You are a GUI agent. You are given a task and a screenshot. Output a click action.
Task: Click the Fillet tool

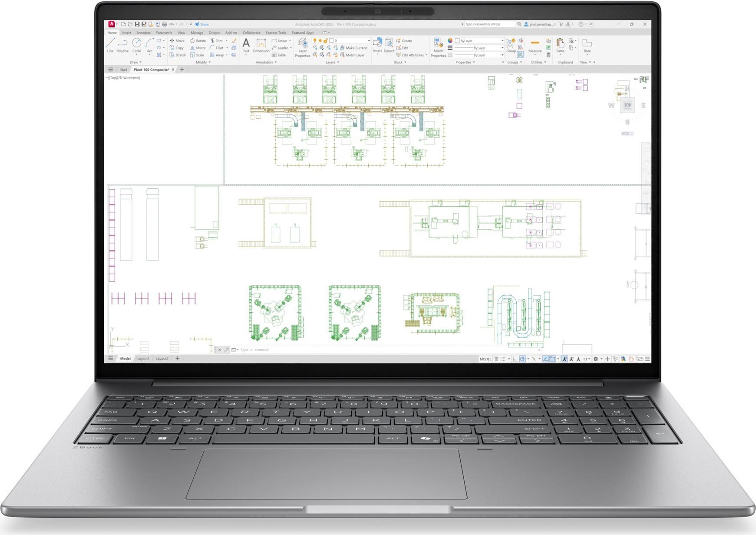[217, 48]
